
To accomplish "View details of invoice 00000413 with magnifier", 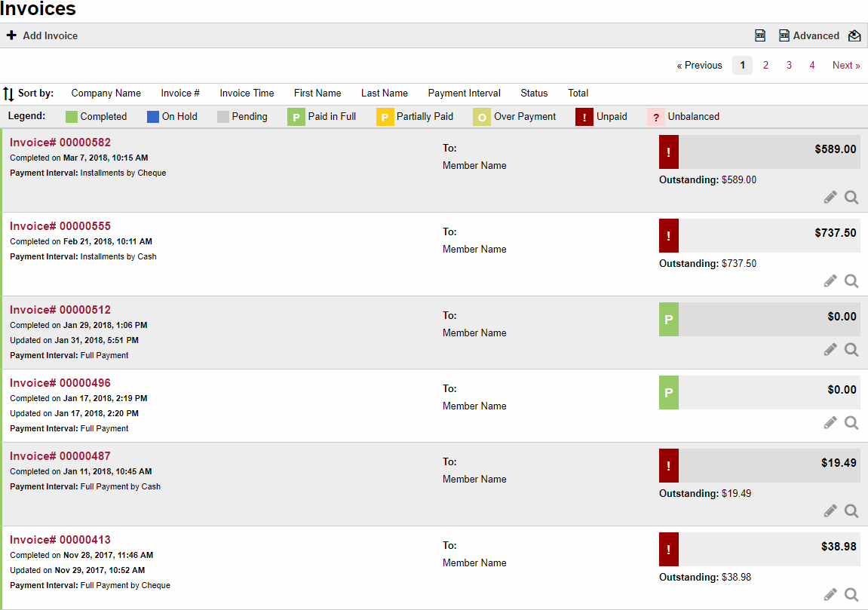I will point(851,595).
